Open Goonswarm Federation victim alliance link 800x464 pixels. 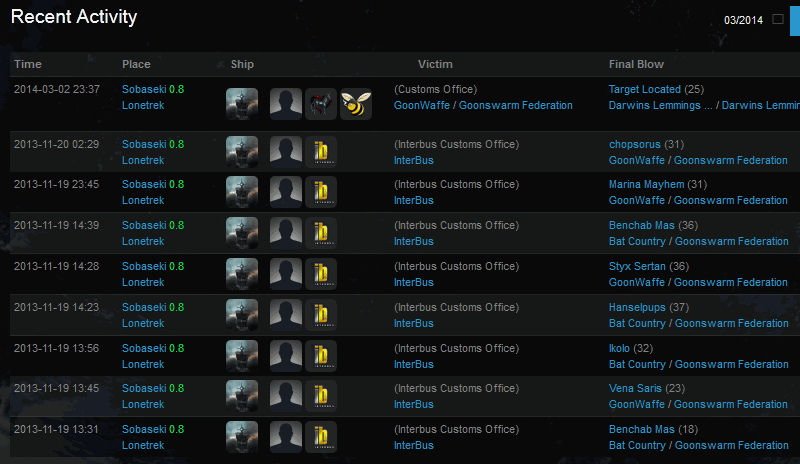(515, 106)
